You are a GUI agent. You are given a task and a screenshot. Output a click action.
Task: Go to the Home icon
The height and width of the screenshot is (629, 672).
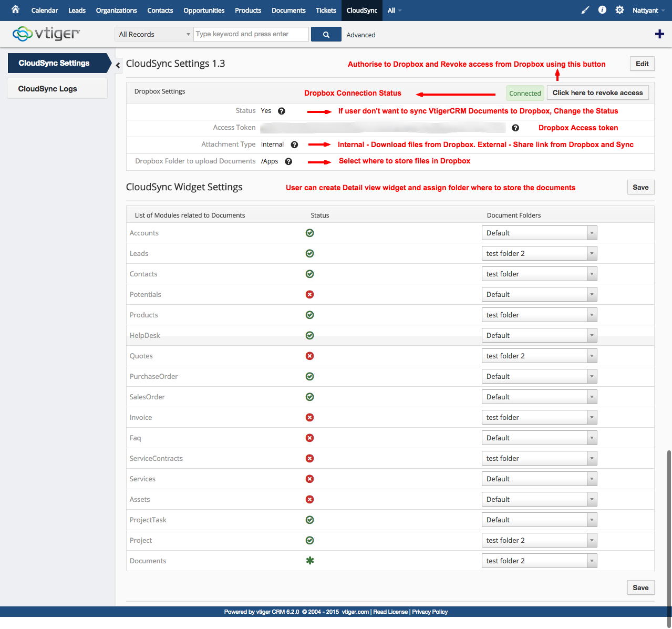pos(16,9)
